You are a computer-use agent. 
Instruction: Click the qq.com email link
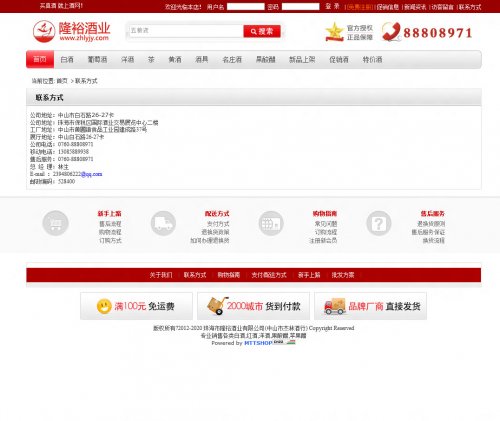tap(91, 174)
